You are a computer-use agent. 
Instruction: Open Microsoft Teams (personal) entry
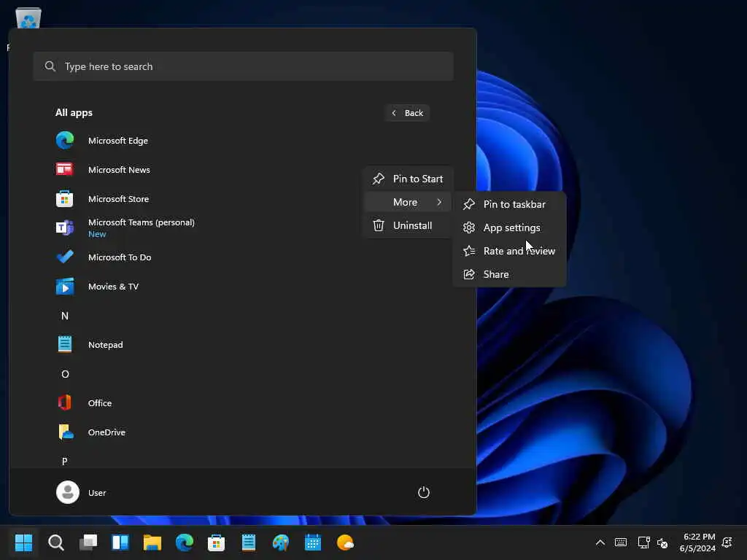click(242, 227)
